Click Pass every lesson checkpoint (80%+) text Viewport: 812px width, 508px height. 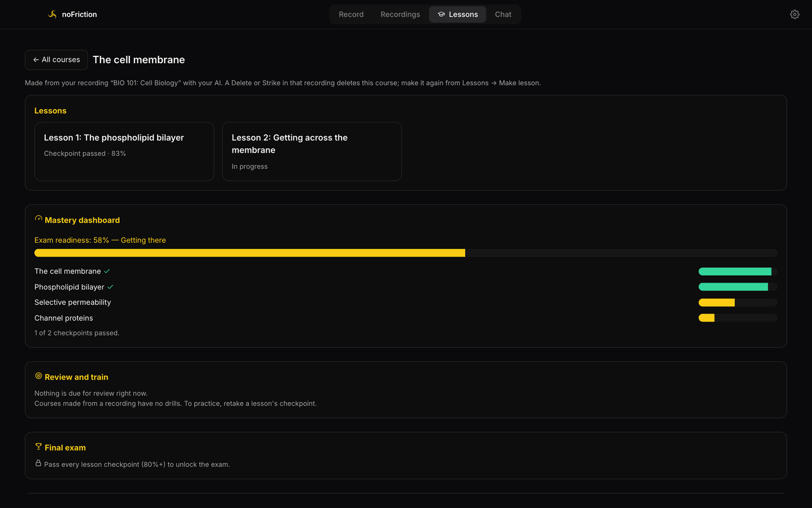[137, 464]
